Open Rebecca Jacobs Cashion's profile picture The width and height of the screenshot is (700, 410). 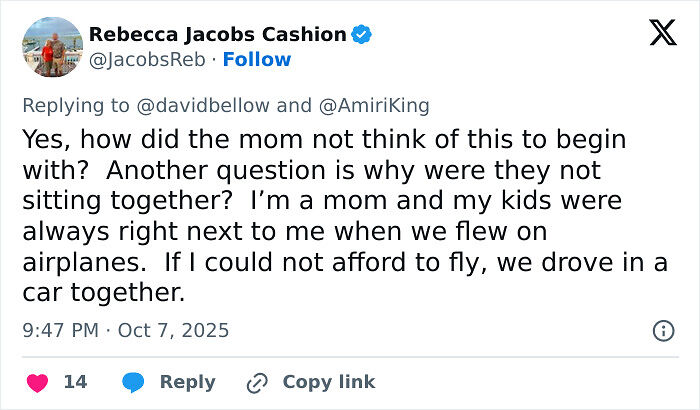point(51,47)
